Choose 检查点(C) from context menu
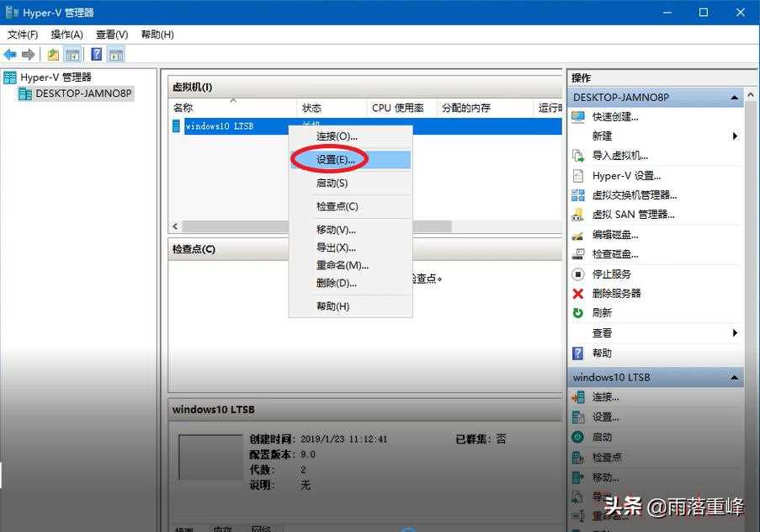 click(350, 206)
